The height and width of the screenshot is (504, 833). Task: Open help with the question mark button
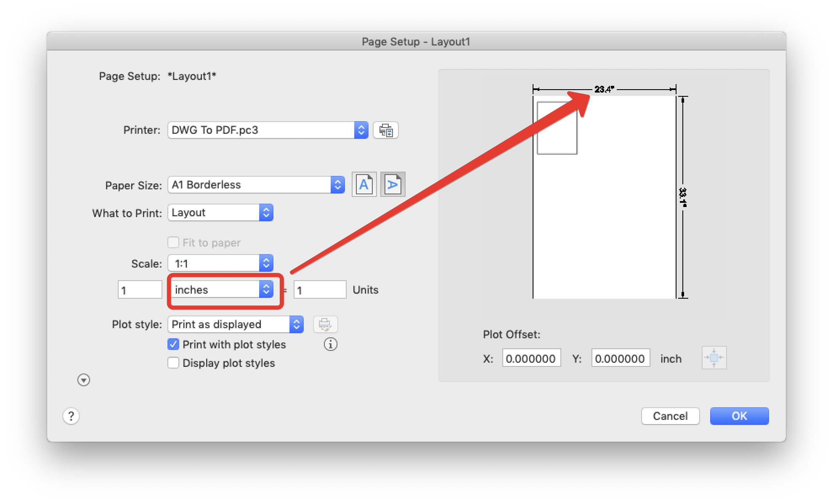click(x=71, y=416)
